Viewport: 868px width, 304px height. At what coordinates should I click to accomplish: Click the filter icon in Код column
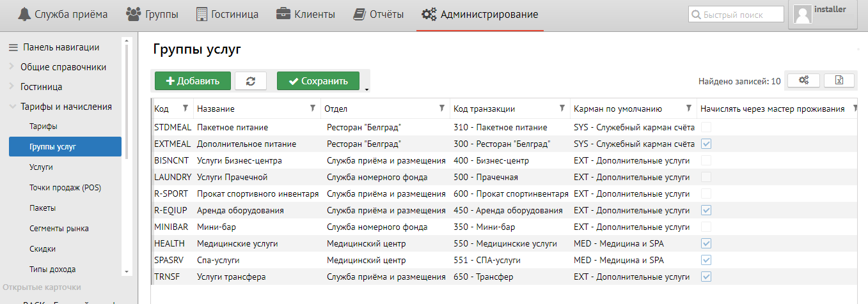(x=185, y=109)
